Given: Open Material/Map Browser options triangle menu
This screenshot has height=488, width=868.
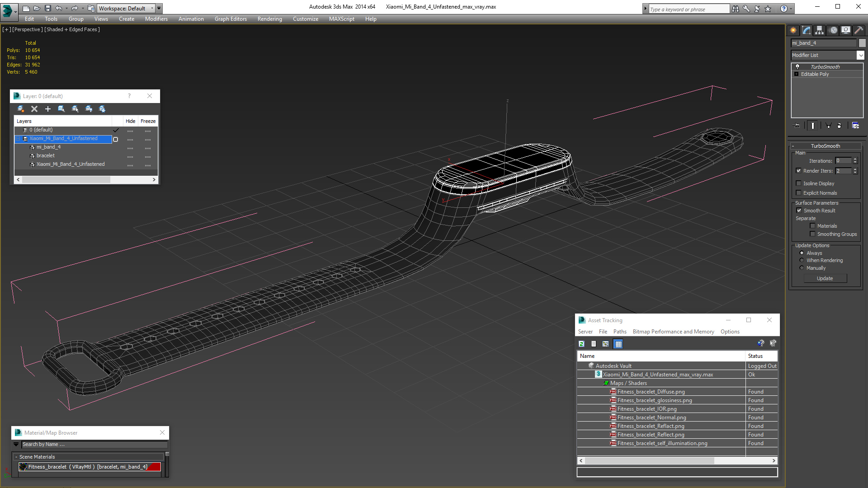Looking at the screenshot, I should [16, 445].
